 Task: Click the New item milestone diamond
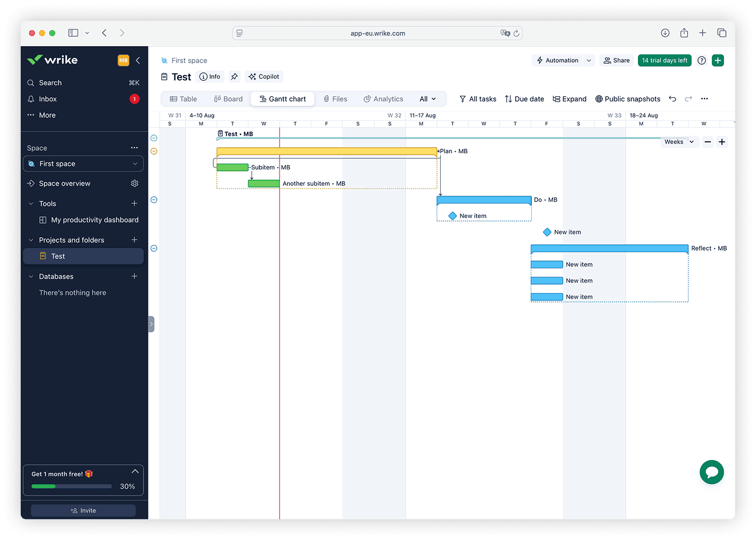click(453, 216)
